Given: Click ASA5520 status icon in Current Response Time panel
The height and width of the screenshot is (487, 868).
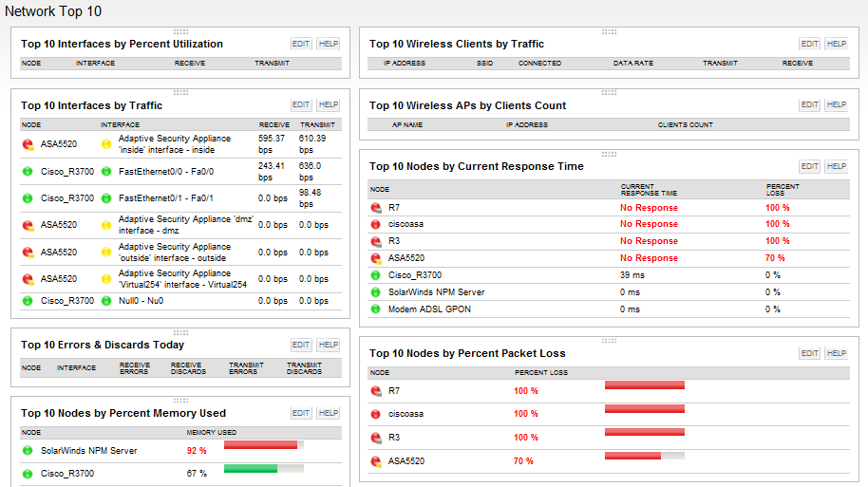Looking at the screenshot, I should pyautogui.click(x=376, y=258).
